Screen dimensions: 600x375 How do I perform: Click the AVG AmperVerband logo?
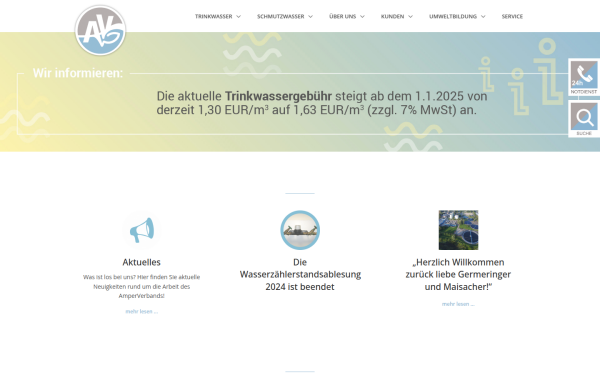click(100, 30)
